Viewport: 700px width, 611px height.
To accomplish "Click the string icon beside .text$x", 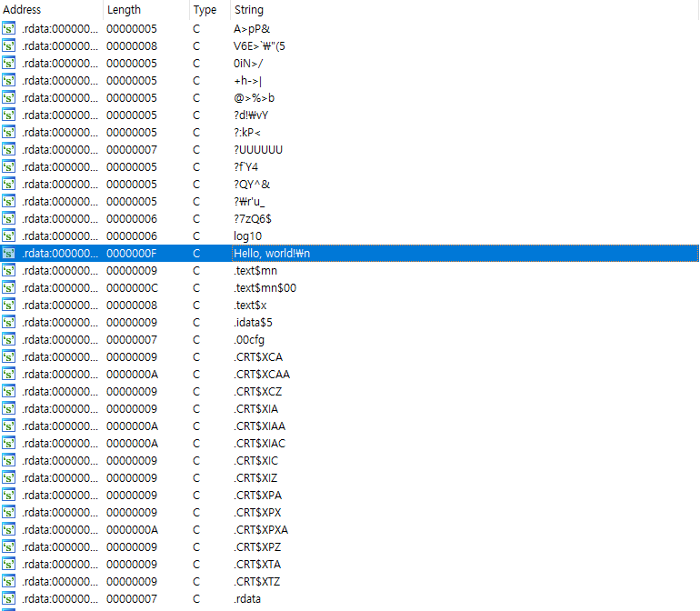I will click(x=8, y=305).
